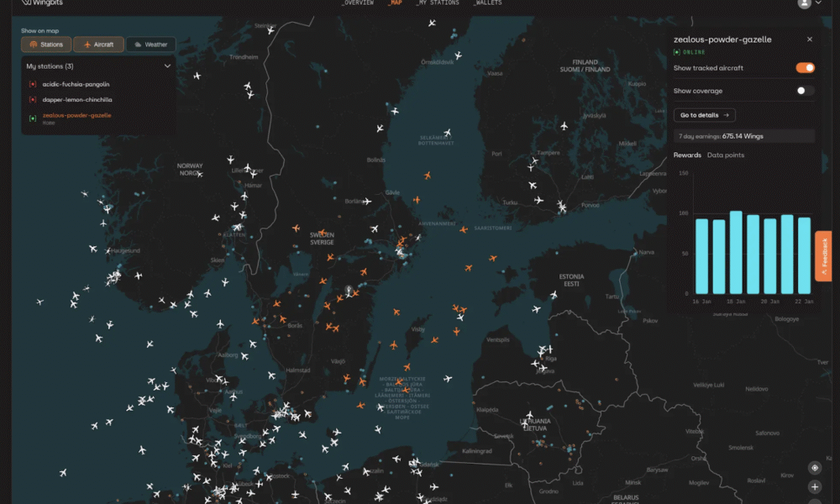The image size is (840, 504).
Task: Select the white aircraft left of Halmstad label
Action: tap(271, 375)
